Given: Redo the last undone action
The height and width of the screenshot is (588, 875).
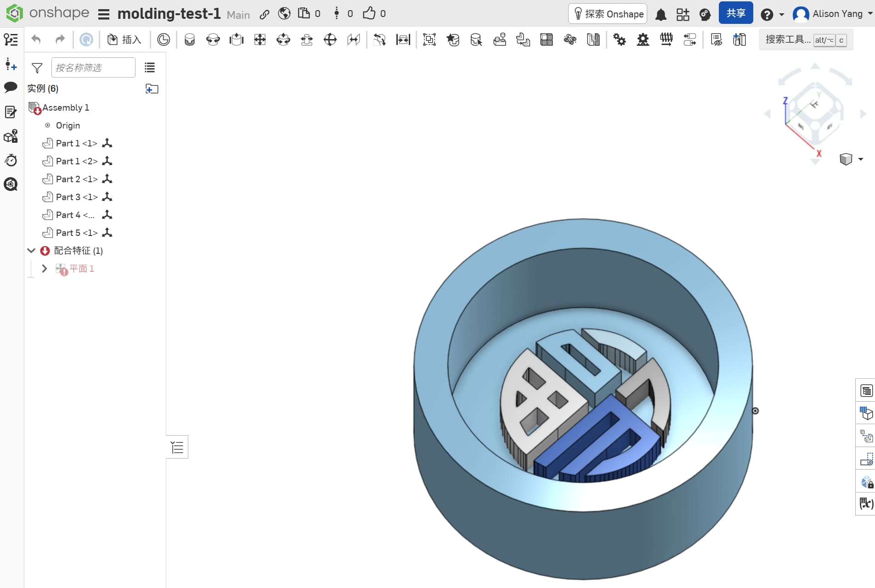Looking at the screenshot, I should pos(60,39).
